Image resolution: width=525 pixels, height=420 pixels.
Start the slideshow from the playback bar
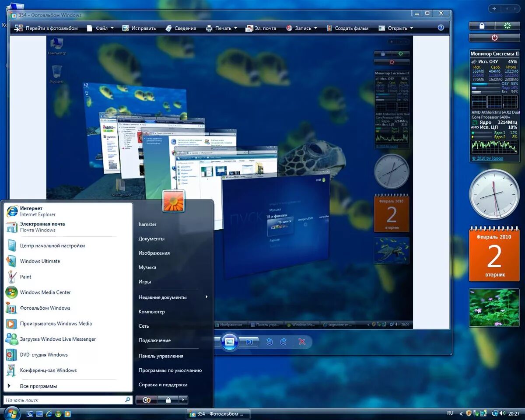point(230,343)
